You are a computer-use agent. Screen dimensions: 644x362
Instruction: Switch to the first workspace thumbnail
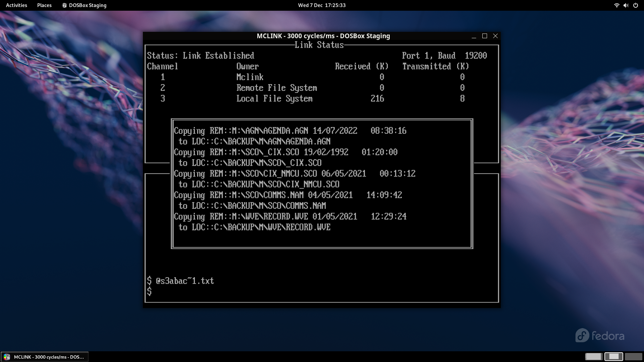pyautogui.click(x=593, y=356)
